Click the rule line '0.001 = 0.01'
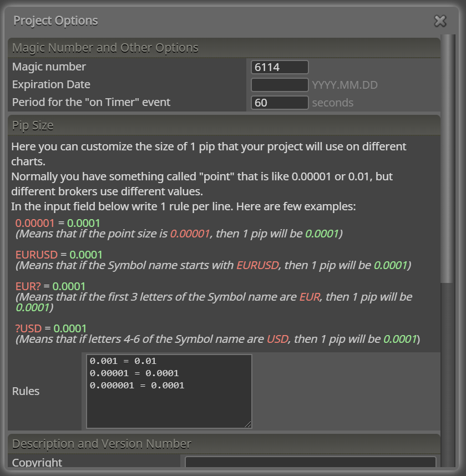466x476 pixels. [x=123, y=361]
